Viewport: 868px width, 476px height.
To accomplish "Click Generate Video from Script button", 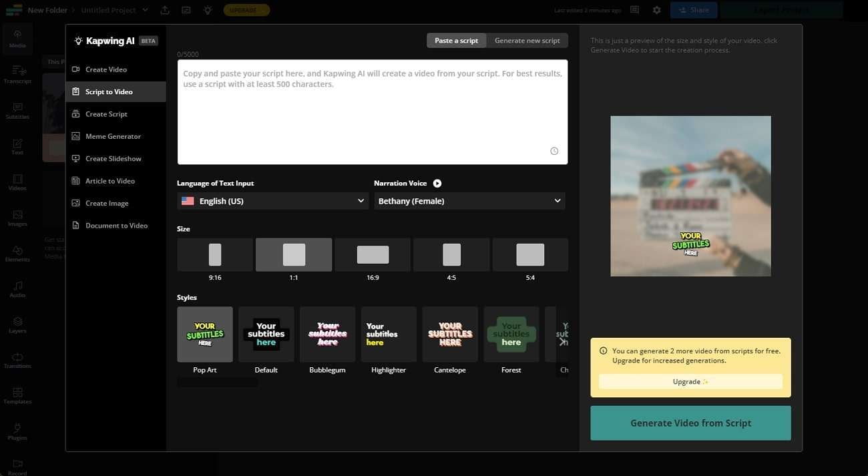I will pyautogui.click(x=690, y=423).
